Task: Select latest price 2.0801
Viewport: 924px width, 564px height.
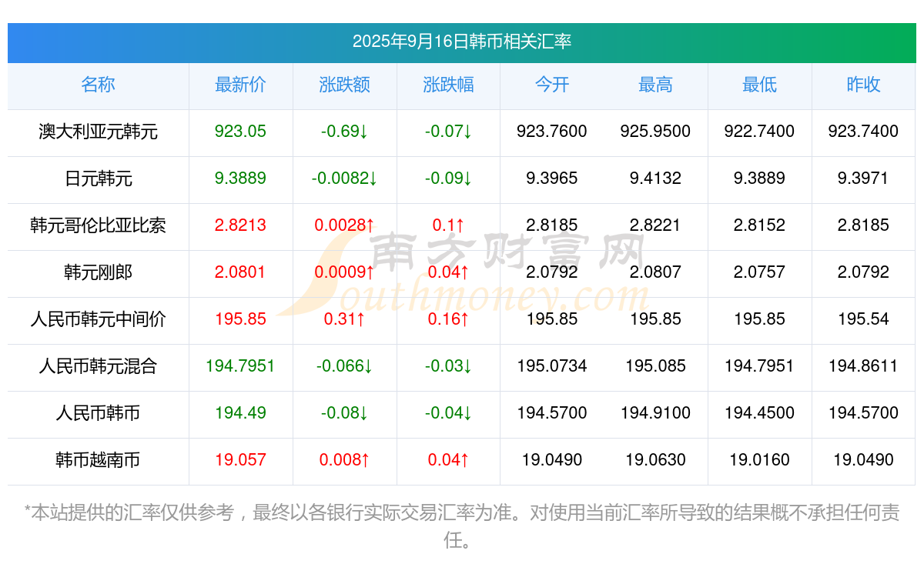Action: (x=240, y=272)
